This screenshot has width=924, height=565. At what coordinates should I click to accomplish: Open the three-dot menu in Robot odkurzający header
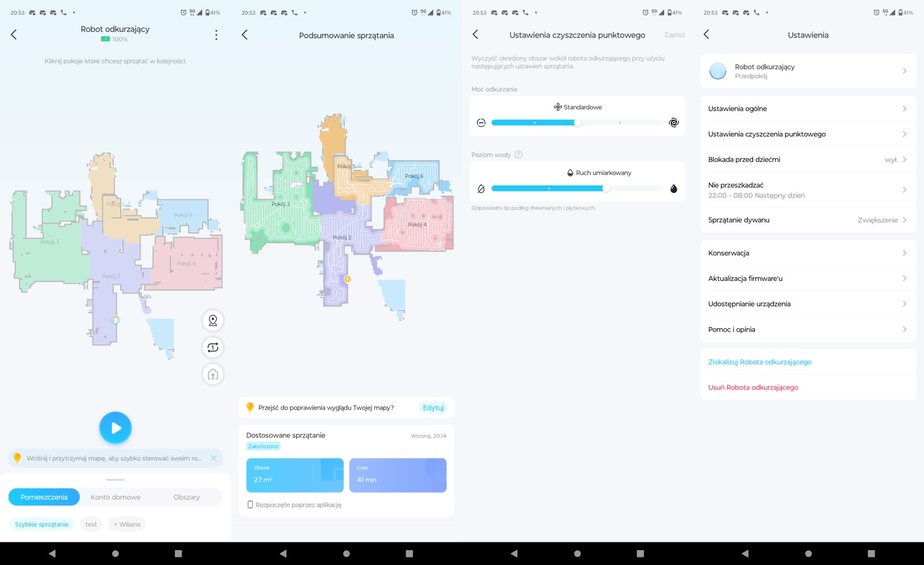tap(216, 35)
